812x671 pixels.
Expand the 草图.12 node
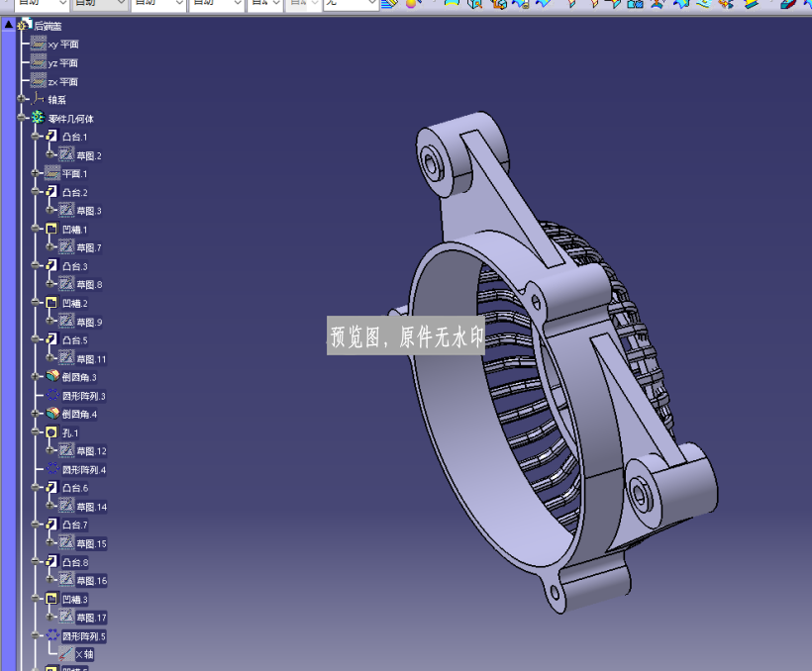[x=50, y=450]
